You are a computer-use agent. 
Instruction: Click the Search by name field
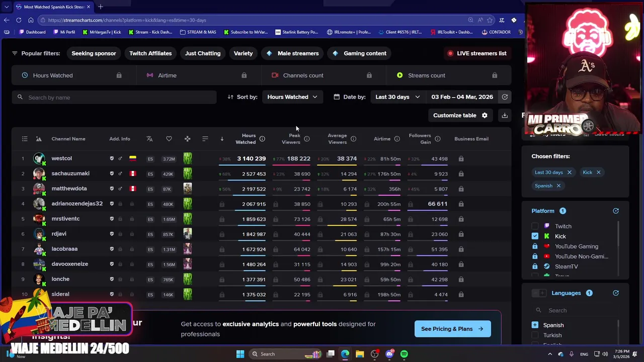coord(114,98)
